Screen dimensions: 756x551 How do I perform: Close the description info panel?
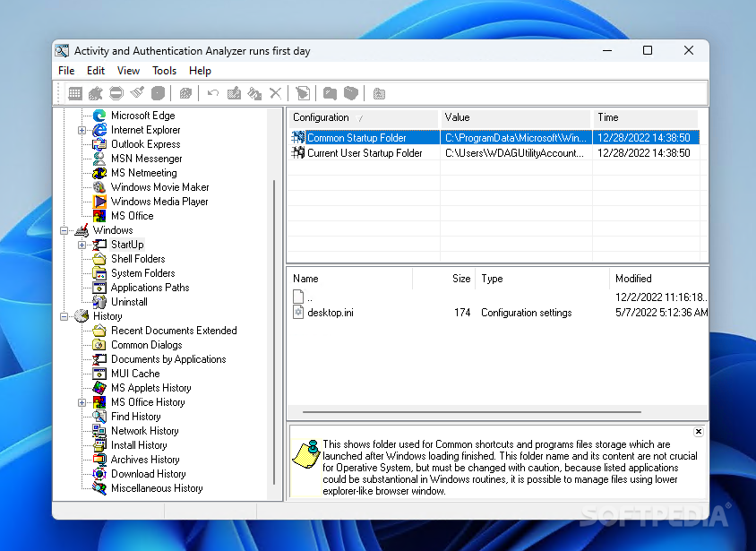tap(698, 432)
